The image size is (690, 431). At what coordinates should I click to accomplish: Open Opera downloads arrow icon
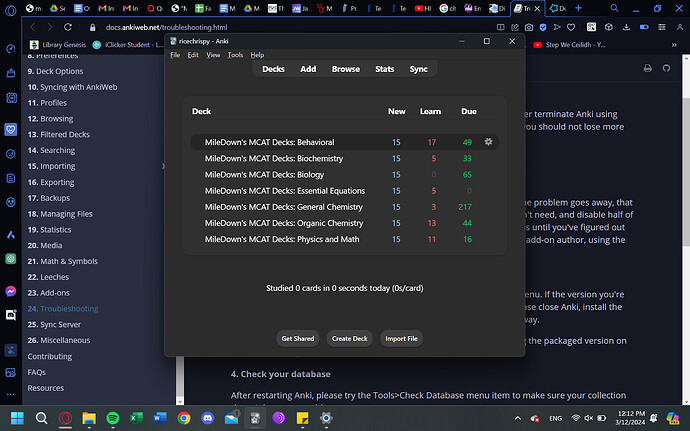(626, 27)
